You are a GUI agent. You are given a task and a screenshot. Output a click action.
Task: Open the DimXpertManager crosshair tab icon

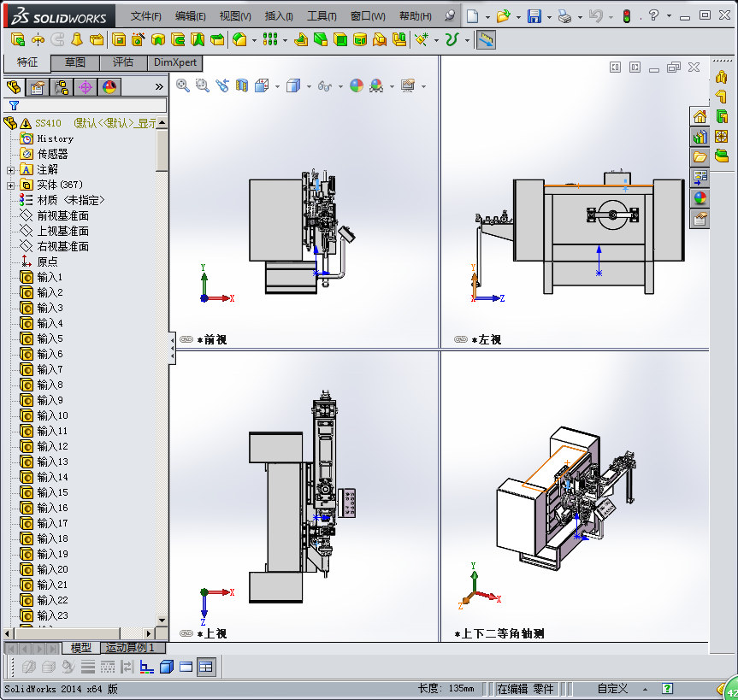(86, 87)
